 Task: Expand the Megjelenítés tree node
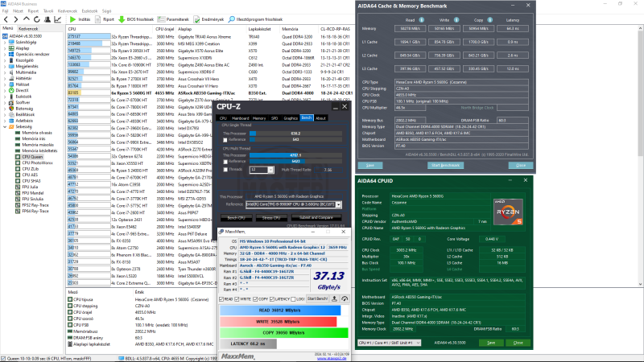click(x=5, y=66)
